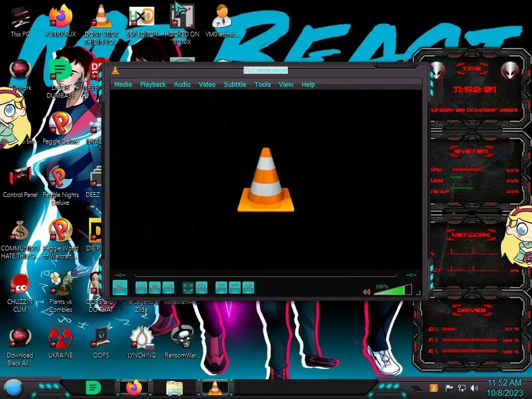532x399 pixels.
Task: Select the HOOKED ON XONIX icon
Action: click(x=182, y=24)
